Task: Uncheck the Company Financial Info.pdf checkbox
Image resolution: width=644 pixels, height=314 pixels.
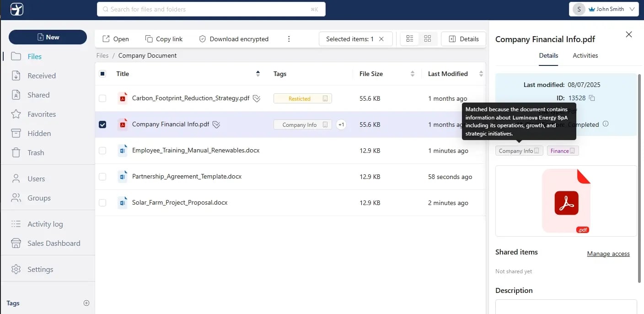Action: tap(102, 125)
